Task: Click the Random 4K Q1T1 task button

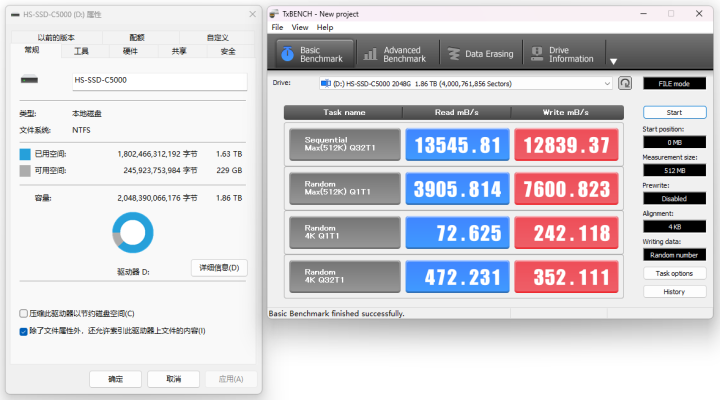Action: tap(344, 232)
